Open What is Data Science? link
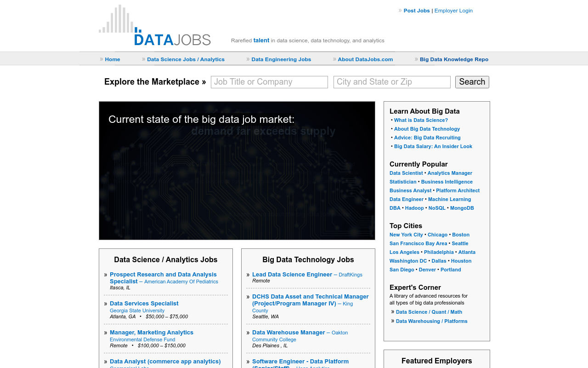This screenshot has height=368, width=588. coord(421,121)
